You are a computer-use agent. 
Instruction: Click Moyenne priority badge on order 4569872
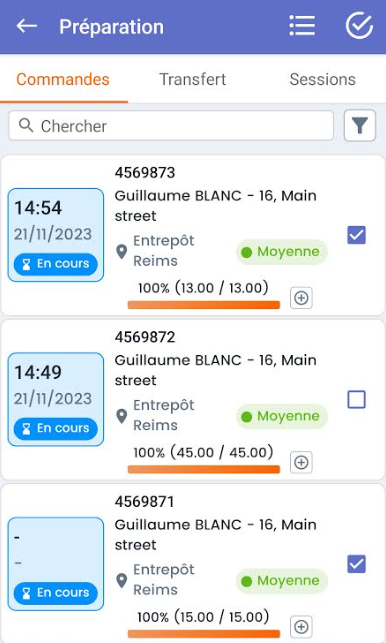(282, 416)
